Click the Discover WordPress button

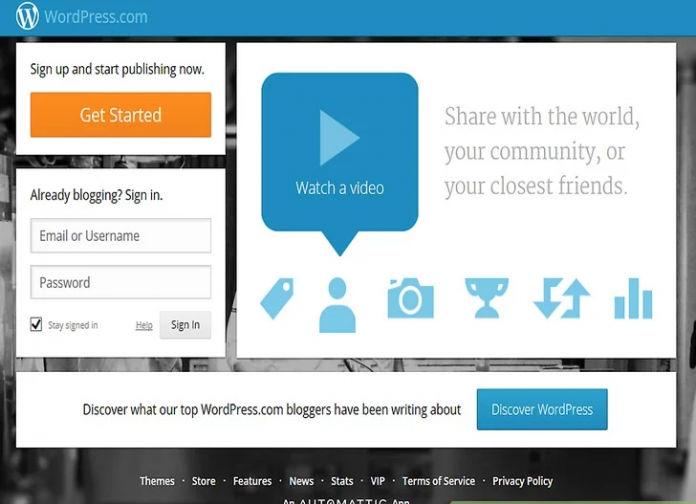tap(542, 409)
